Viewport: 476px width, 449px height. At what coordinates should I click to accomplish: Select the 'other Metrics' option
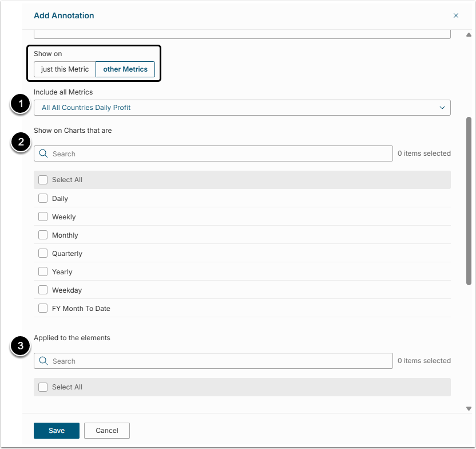(x=125, y=69)
